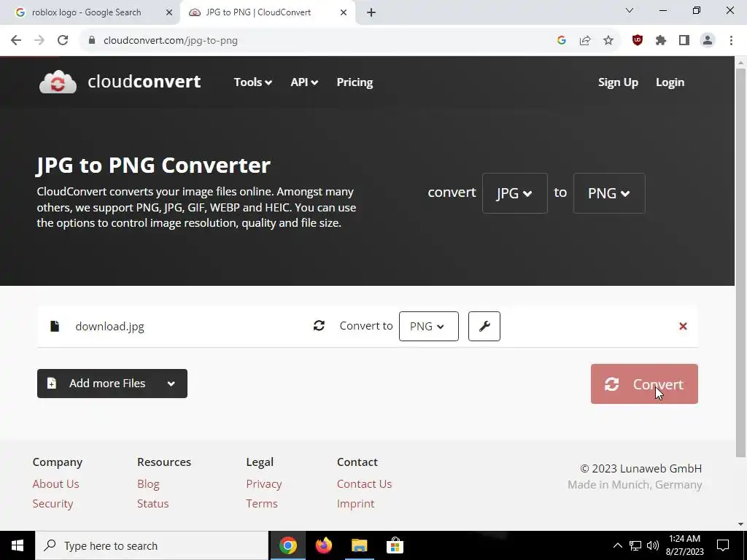Open the uBlock Origin extension

[638, 41]
